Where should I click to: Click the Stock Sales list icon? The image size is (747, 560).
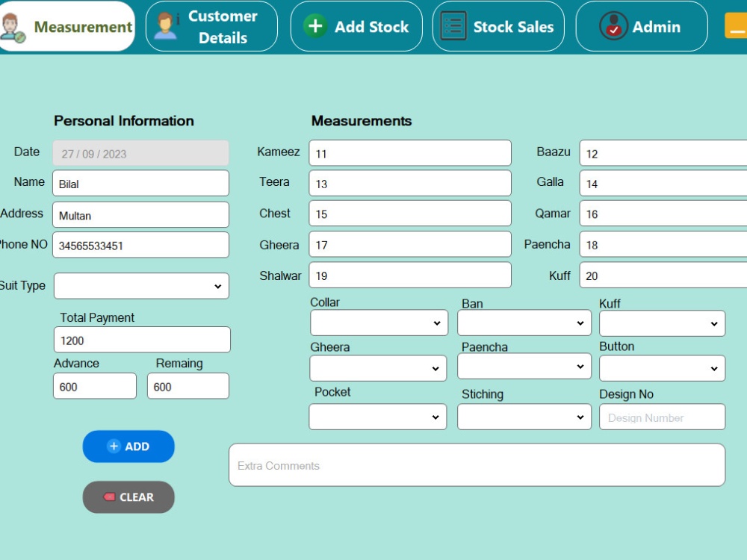[x=453, y=26]
